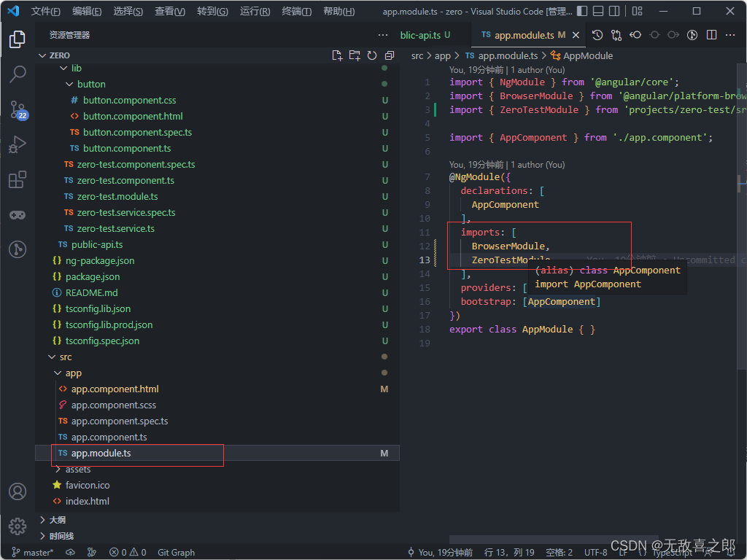Open the Explorer view in activity bar

(18, 39)
